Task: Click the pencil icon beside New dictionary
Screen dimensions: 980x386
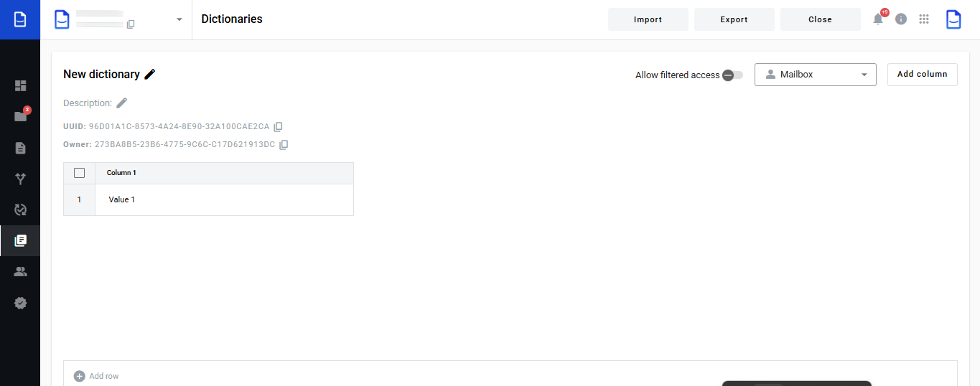Action: [x=149, y=74]
